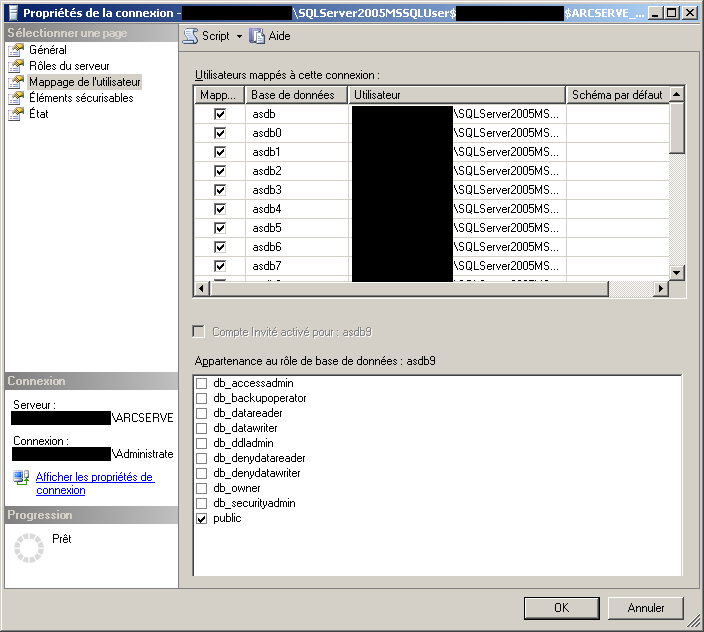
Task: Toggle the public role checkbox
Action: (x=202, y=519)
